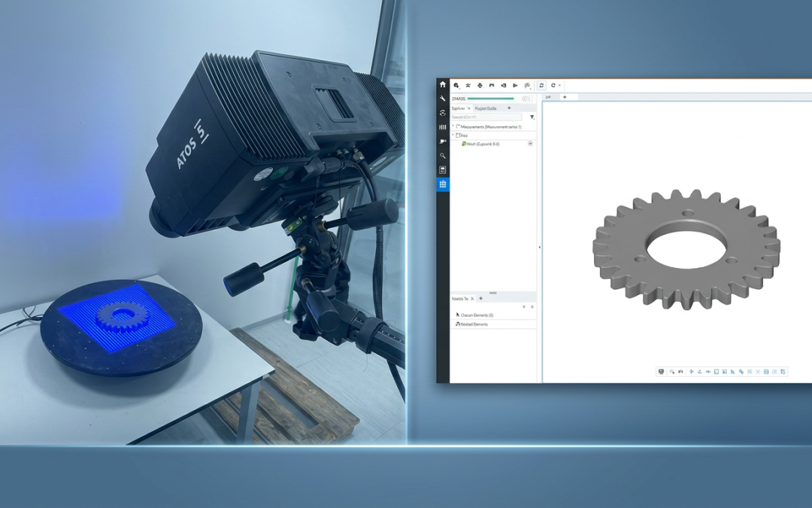The height and width of the screenshot is (508, 812).
Task: Switch to the Explorer tab
Action: coord(459,108)
